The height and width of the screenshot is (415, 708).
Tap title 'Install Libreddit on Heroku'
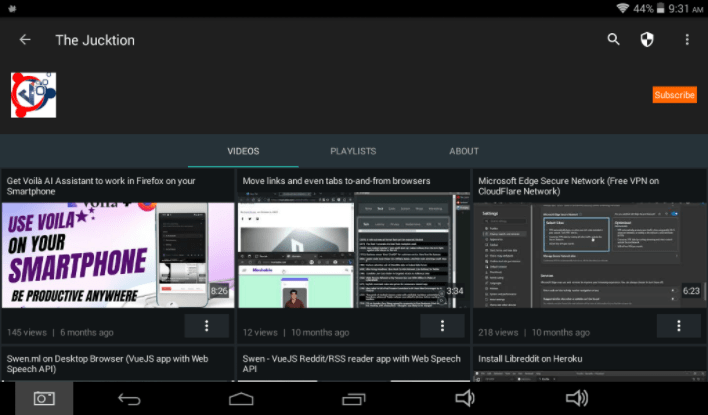530,359
